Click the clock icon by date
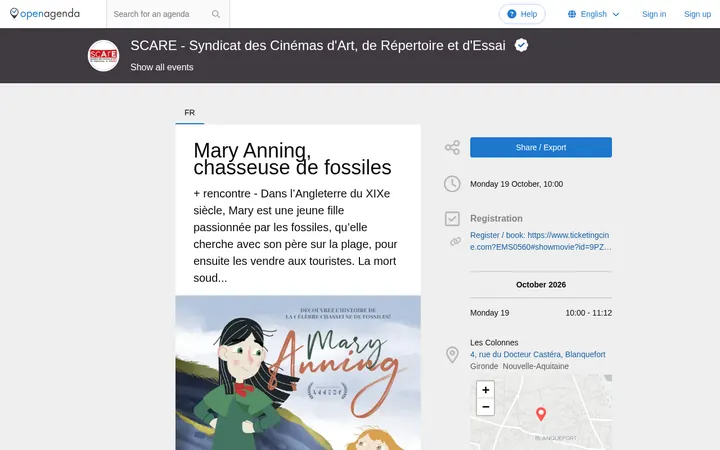This screenshot has height=450, width=720. click(452, 184)
